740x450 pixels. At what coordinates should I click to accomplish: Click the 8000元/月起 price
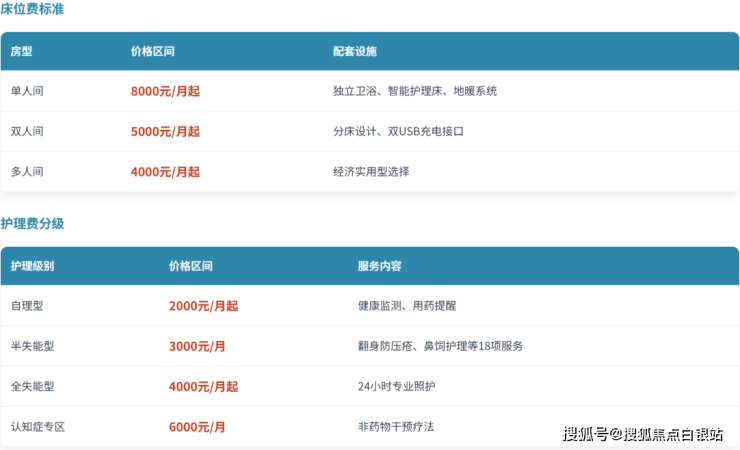(x=165, y=91)
